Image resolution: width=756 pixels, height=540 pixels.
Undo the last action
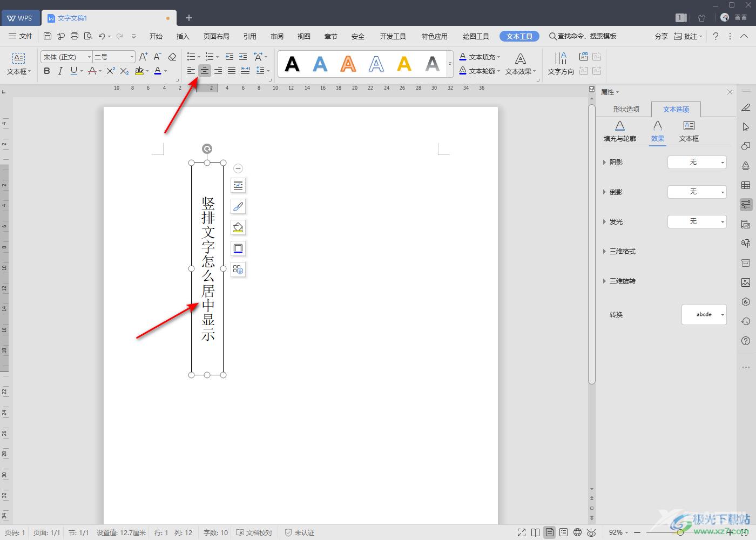point(102,36)
